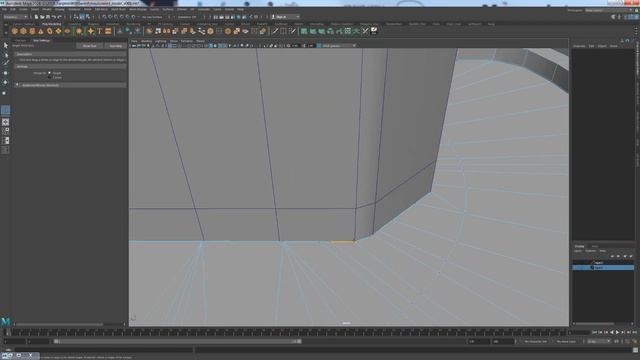Click the Tool Help button
640x360 pixels.
click(116, 46)
